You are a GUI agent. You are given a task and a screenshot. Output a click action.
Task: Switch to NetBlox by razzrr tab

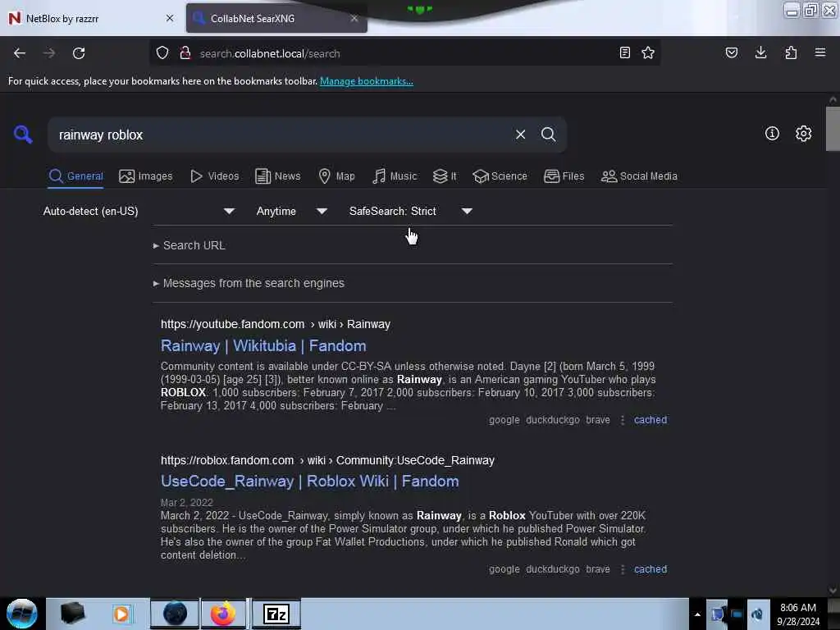[x=91, y=18]
